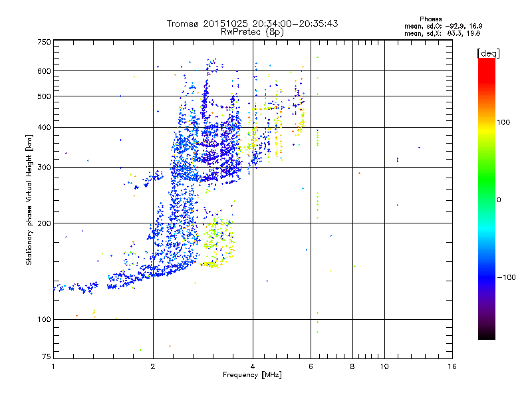
Task: Click the y-axis tick label '75'
Action: click(47, 356)
